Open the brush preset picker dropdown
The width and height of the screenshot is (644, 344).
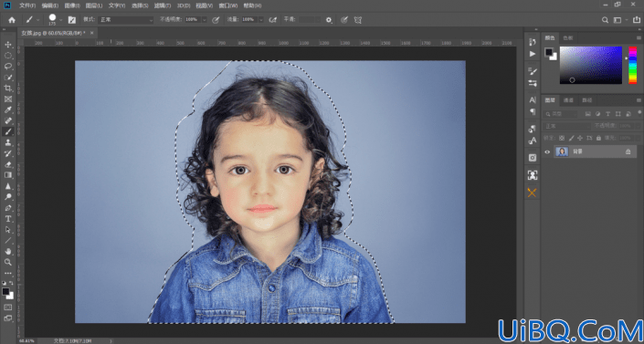(61, 19)
